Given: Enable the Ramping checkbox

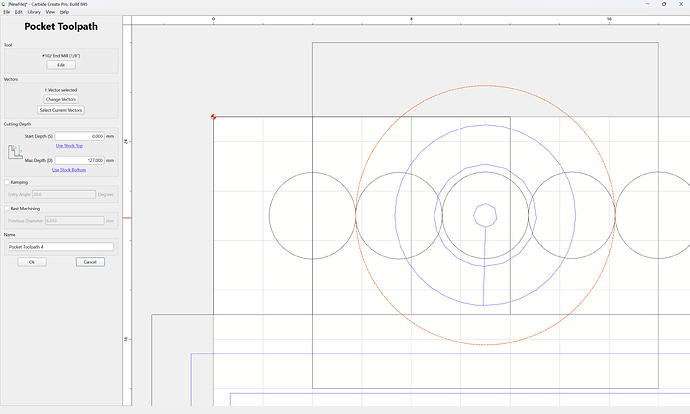Looking at the screenshot, I should pos(7,182).
